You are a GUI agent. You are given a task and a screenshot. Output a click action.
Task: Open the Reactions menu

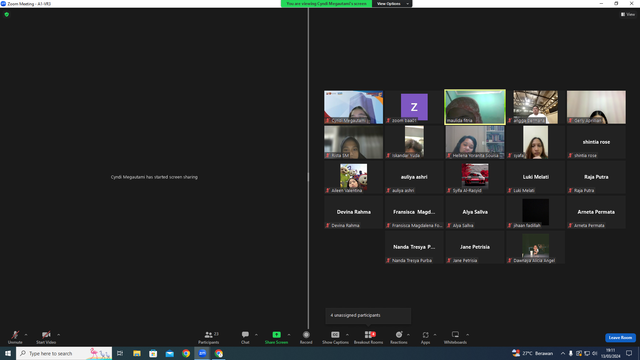[399, 337]
